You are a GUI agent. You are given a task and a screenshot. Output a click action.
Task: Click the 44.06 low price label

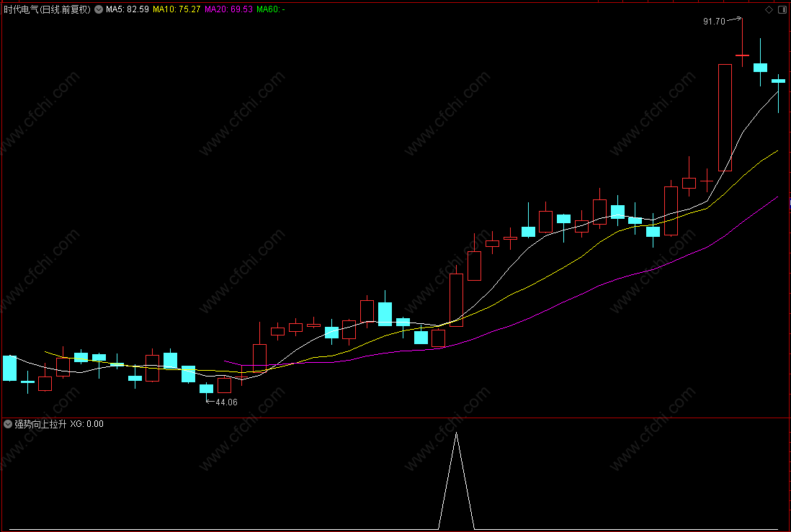226,402
